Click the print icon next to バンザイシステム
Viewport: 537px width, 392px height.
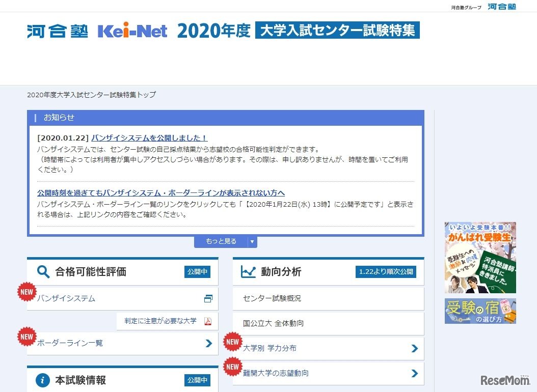tap(208, 299)
